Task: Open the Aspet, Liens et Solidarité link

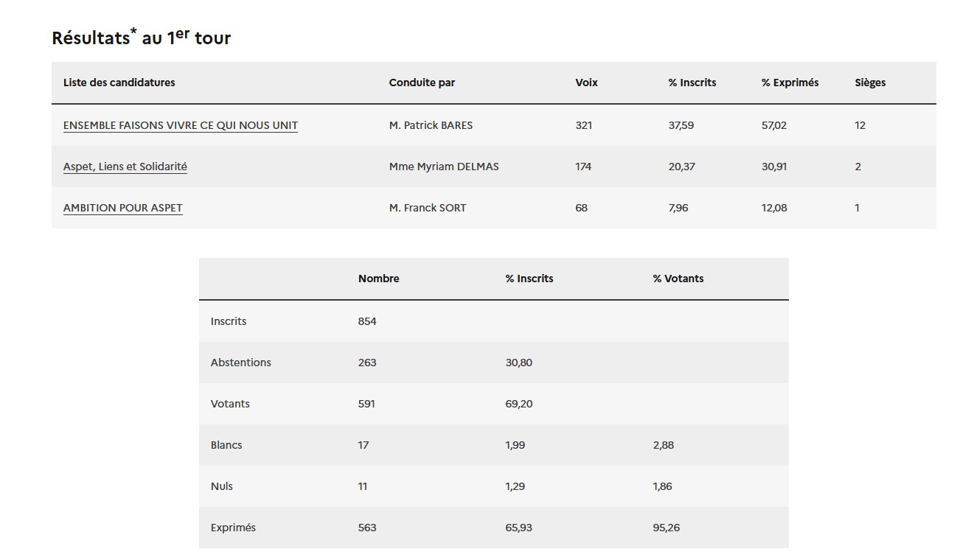Action: click(x=125, y=167)
